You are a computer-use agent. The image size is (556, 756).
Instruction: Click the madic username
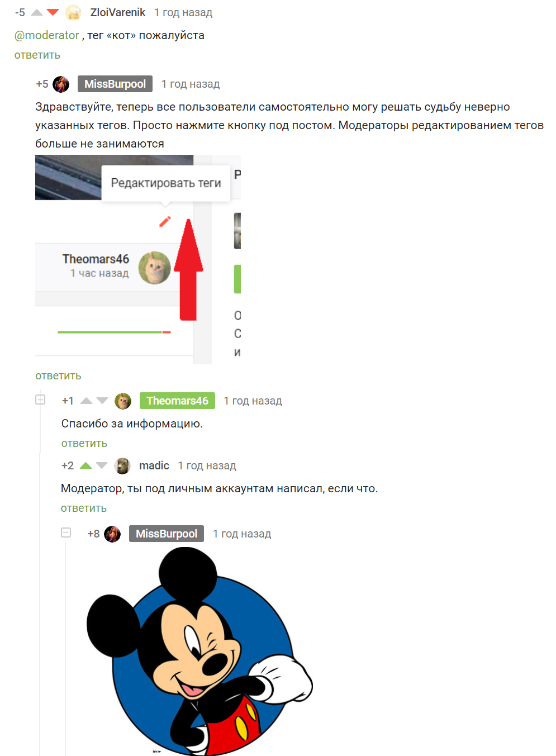[x=154, y=465]
